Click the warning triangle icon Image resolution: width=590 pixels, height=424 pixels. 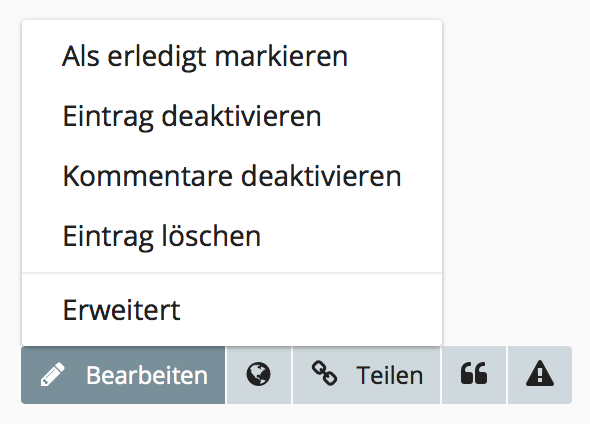[540, 373]
